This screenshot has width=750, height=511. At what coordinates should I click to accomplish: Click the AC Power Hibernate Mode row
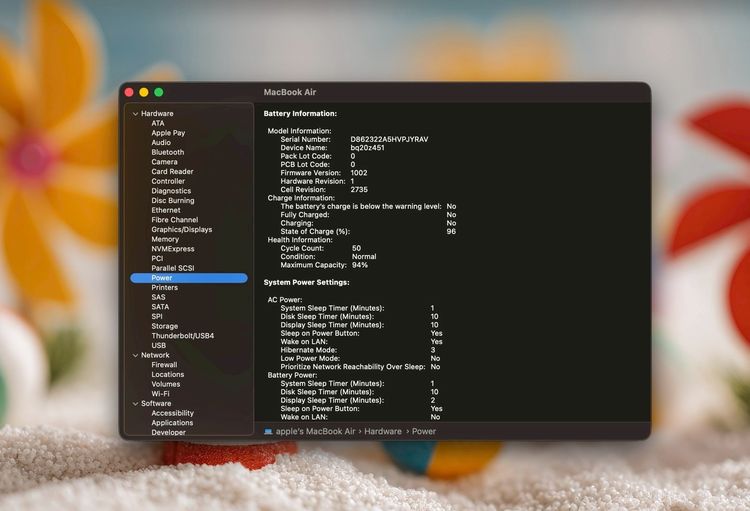coord(358,350)
